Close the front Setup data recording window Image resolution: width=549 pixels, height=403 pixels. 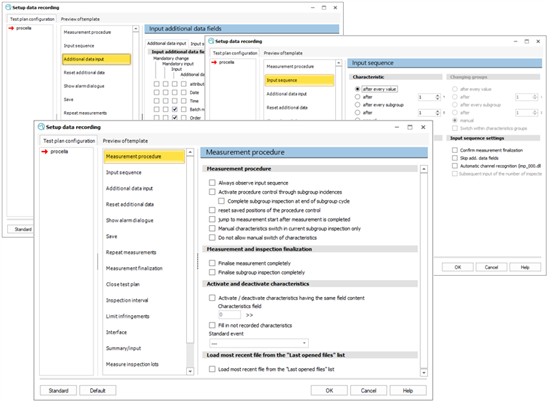423,127
